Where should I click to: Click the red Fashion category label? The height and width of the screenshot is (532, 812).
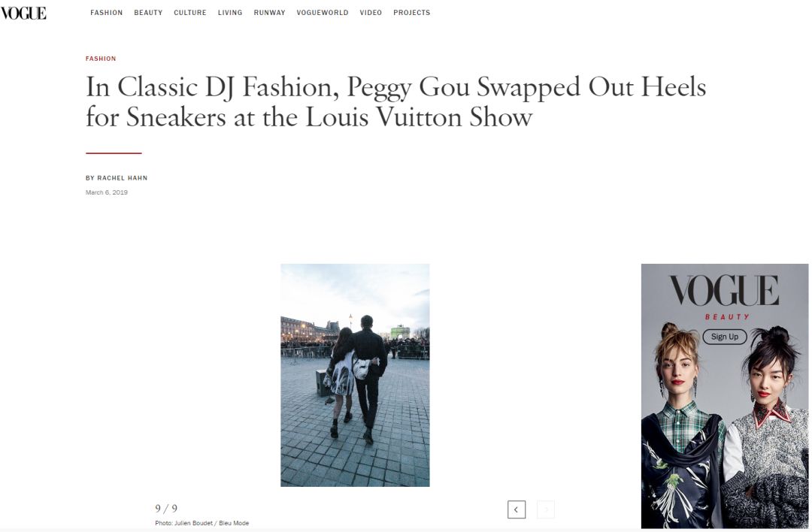(101, 59)
